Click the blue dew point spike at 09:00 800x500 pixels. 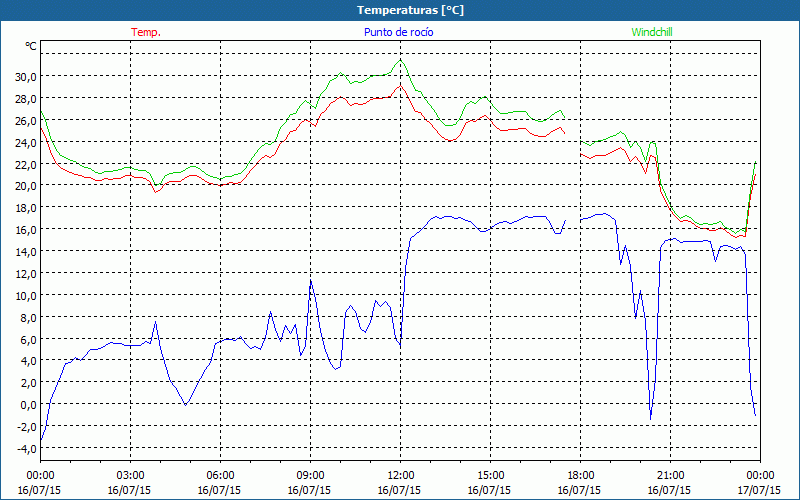pyautogui.click(x=311, y=281)
